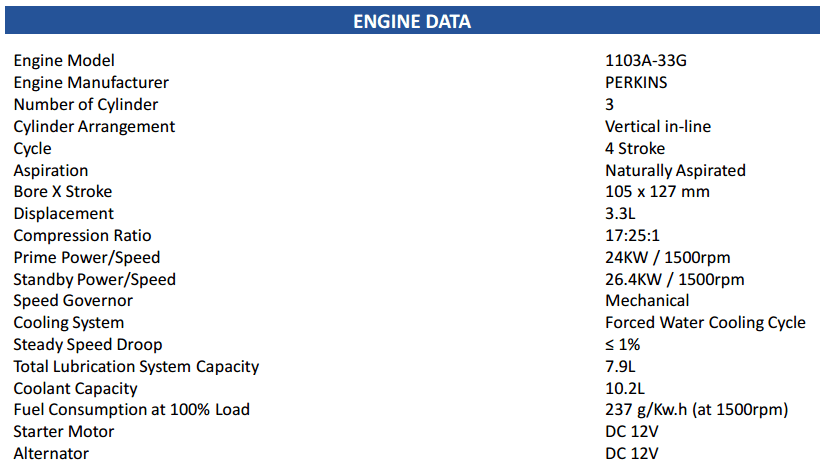Click the Steady Speed Droop label
Screen dimensions: 827x470
pyautogui.click(x=87, y=345)
